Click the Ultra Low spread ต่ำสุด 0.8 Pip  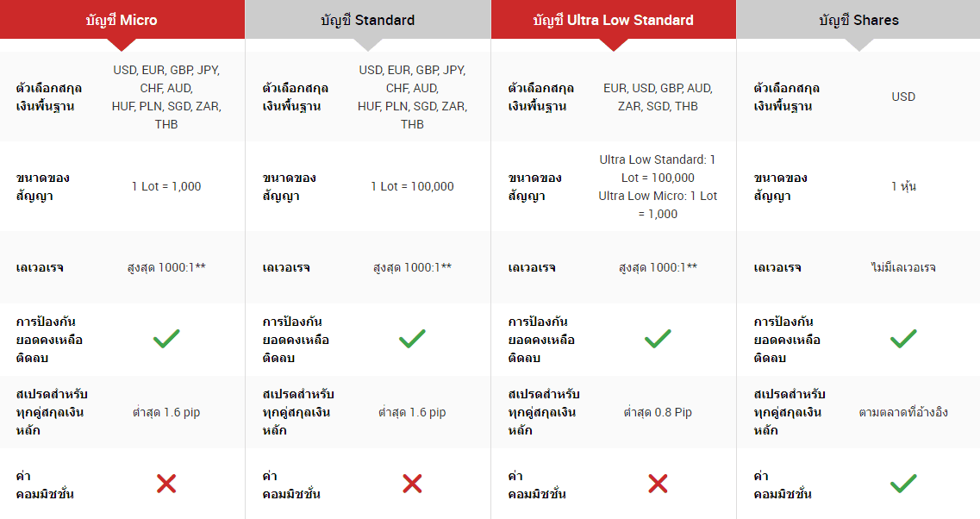pyautogui.click(x=658, y=412)
